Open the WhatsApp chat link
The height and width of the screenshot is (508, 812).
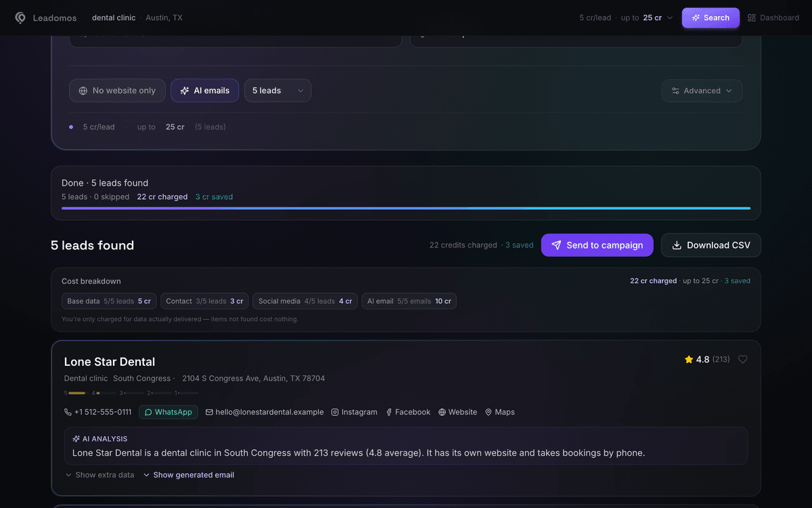tap(168, 412)
